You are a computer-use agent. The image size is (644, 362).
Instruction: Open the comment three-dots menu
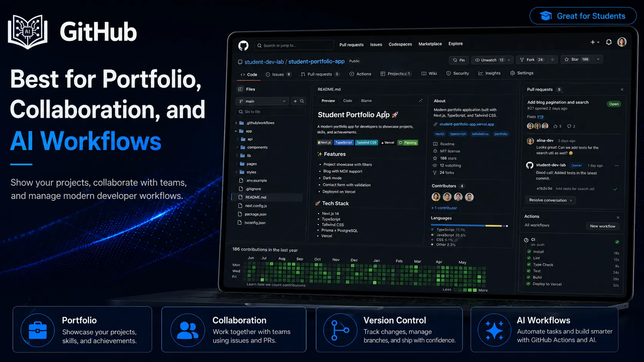(617, 166)
